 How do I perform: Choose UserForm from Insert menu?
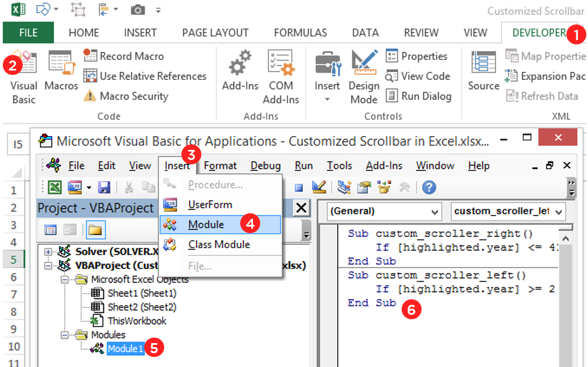tap(221, 204)
